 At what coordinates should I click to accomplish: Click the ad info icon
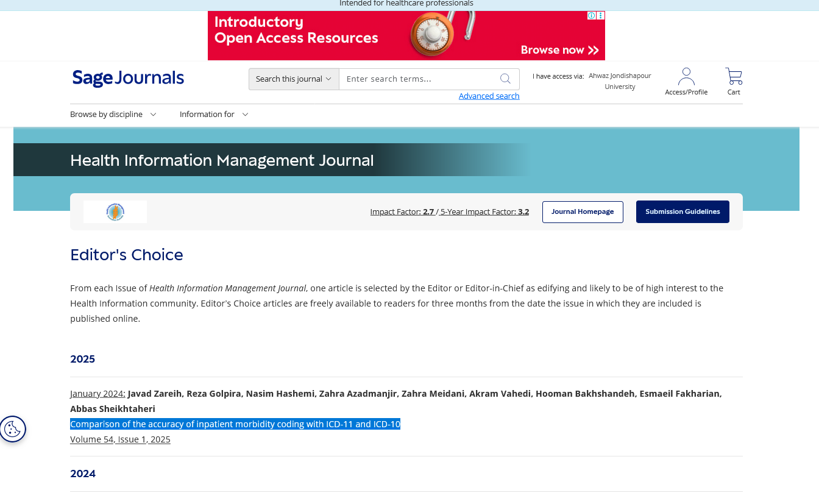[x=591, y=16]
